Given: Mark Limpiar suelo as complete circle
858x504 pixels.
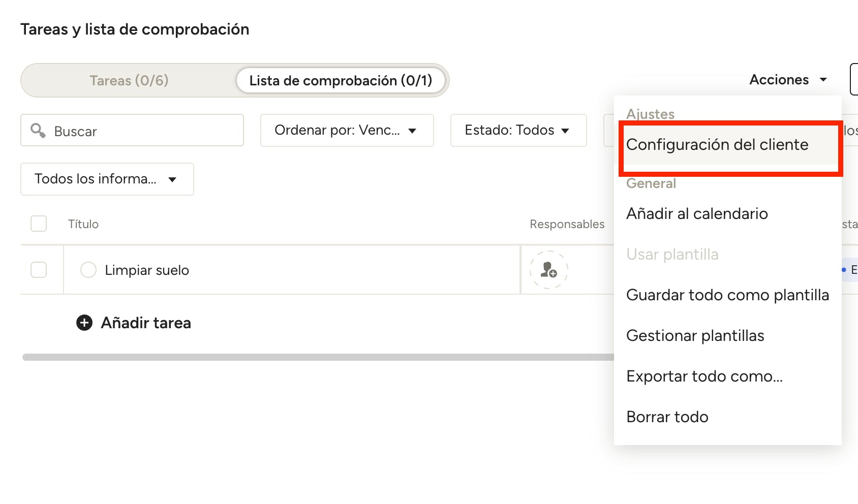Looking at the screenshot, I should tap(88, 270).
